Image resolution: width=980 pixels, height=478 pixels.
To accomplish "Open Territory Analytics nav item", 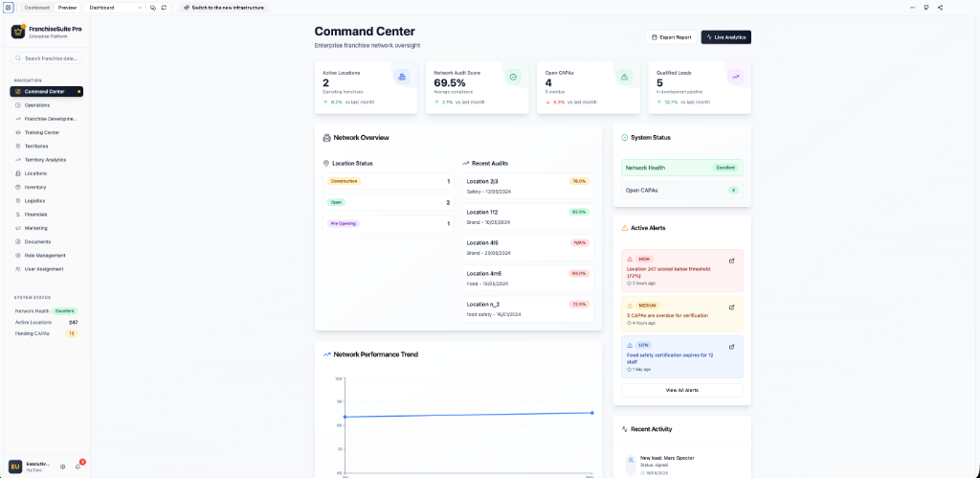I will pos(46,160).
